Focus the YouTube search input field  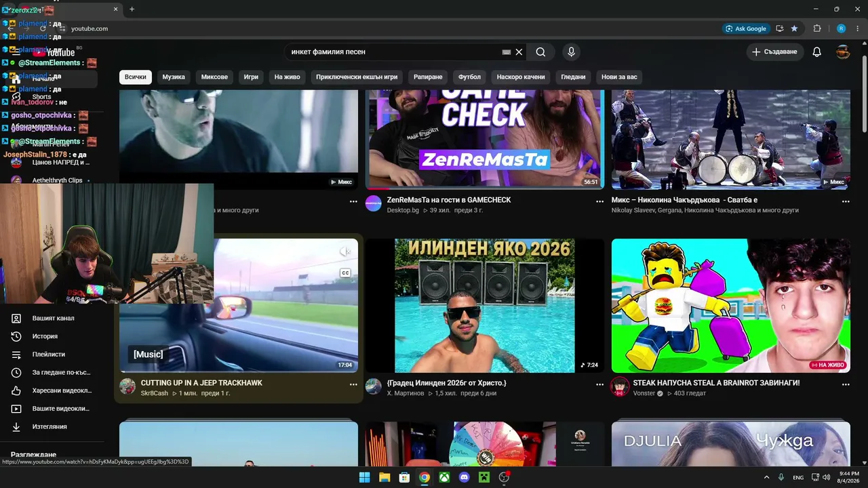tap(393, 52)
